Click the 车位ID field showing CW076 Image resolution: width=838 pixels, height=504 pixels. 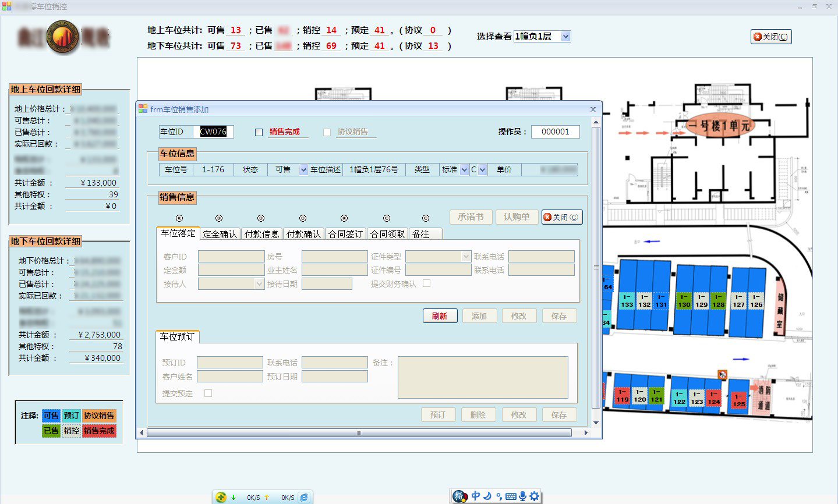(213, 132)
